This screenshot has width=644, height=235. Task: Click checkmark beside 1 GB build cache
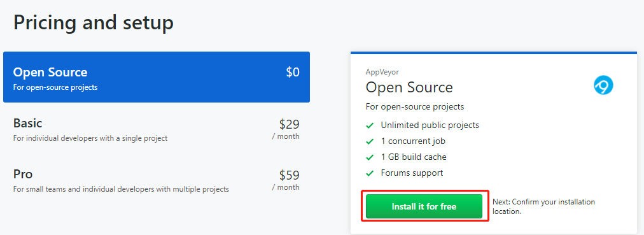370,157
